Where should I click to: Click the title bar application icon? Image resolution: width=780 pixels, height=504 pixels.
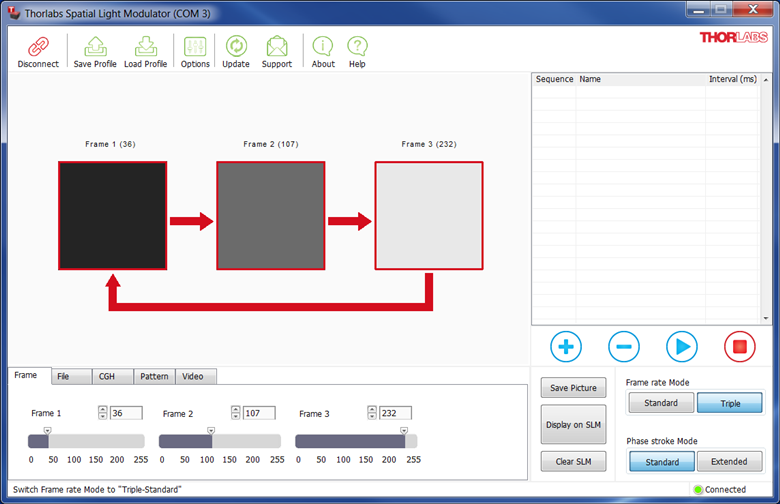pos(14,12)
